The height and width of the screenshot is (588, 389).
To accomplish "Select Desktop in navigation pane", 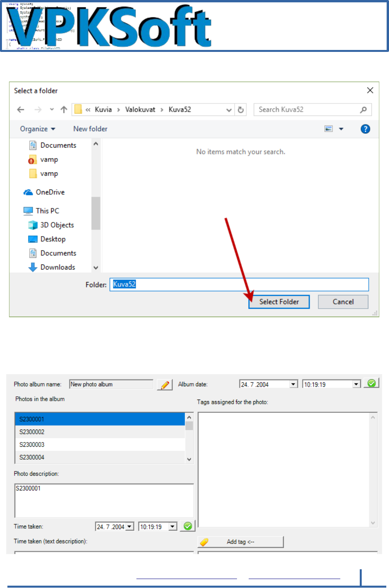I will pyautogui.click(x=47, y=239).
